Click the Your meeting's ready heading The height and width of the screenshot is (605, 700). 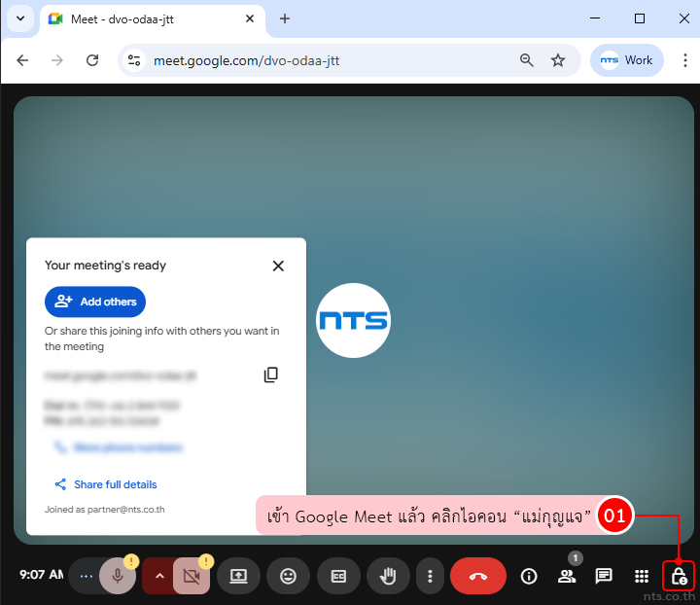105,266
